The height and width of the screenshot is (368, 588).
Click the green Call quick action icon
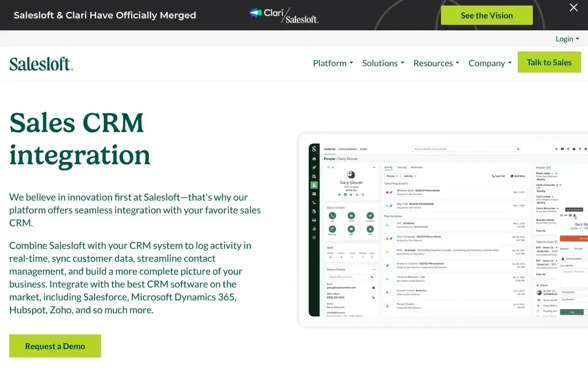[x=332, y=215]
